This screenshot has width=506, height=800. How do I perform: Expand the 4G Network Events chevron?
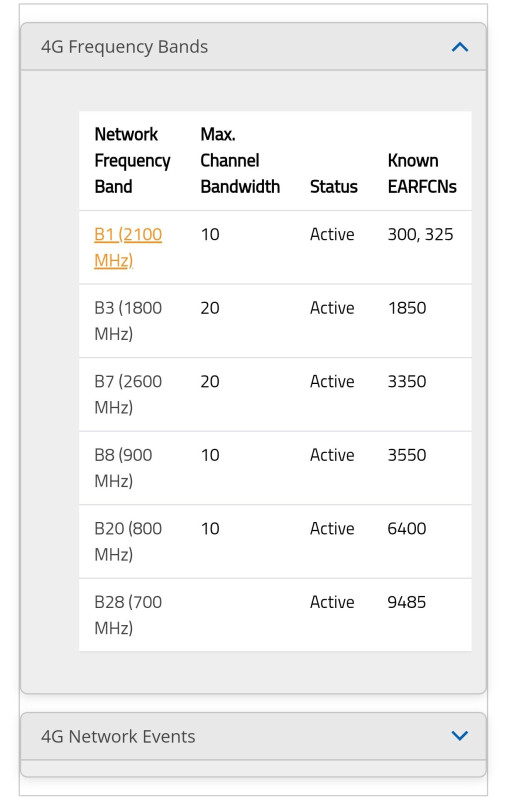(460, 735)
